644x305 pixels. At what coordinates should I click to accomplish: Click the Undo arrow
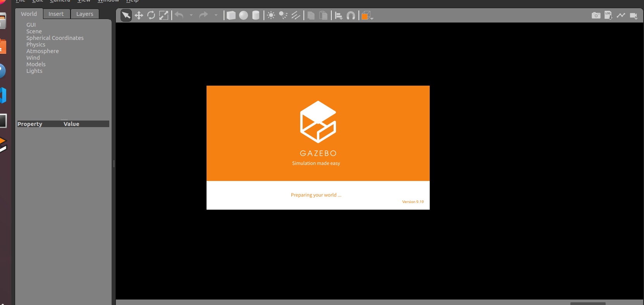click(179, 15)
